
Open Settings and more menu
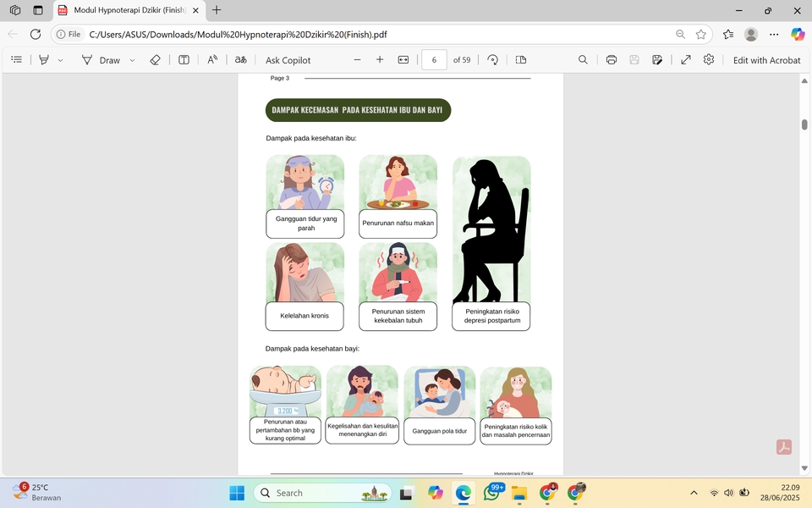[x=774, y=34]
